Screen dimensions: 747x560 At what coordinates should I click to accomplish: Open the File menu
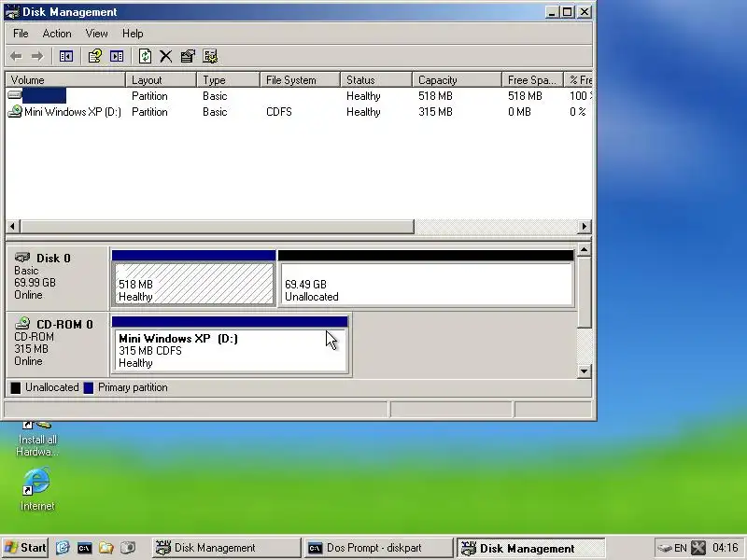coord(21,34)
